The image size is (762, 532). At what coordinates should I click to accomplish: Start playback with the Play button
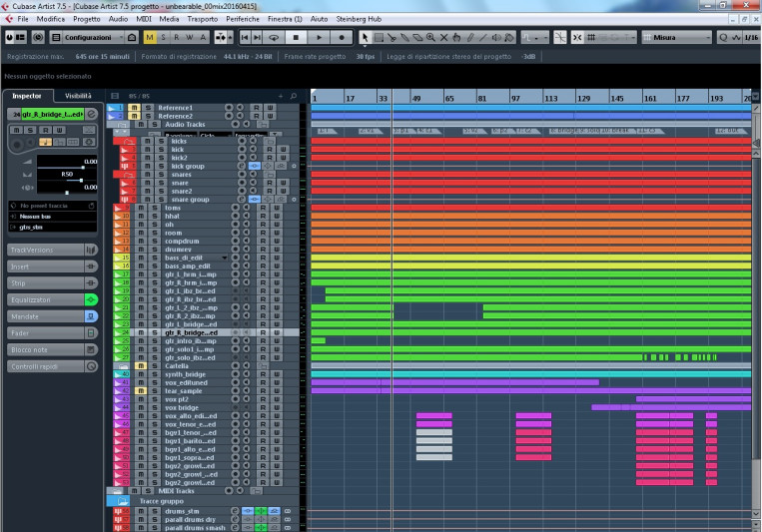(319, 37)
